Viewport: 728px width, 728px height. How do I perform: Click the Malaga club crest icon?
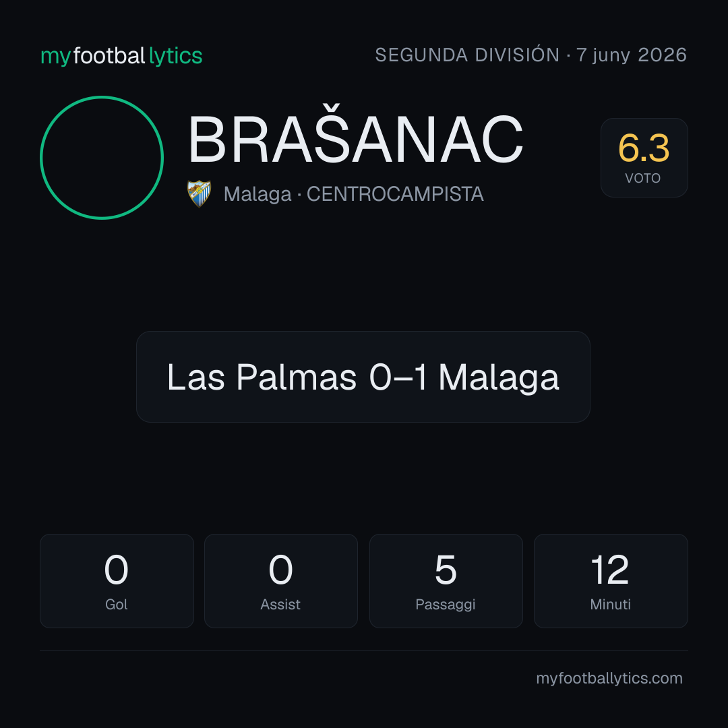199,193
